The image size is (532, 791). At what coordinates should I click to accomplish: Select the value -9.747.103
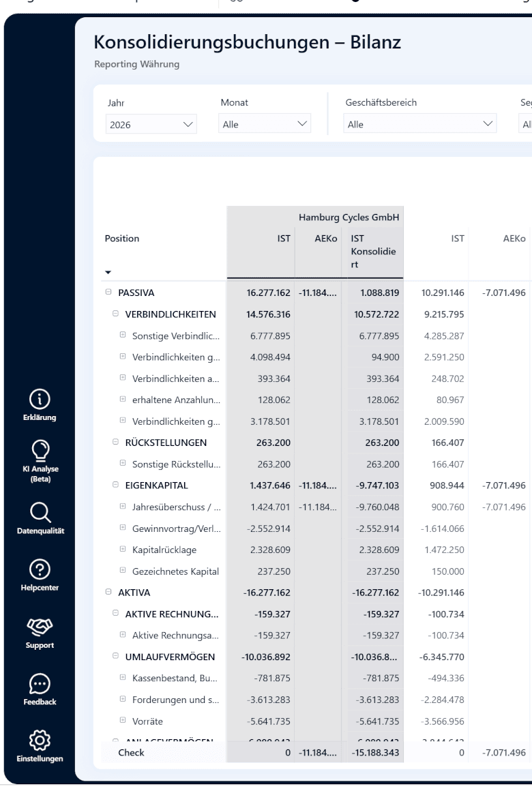[377, 486]
